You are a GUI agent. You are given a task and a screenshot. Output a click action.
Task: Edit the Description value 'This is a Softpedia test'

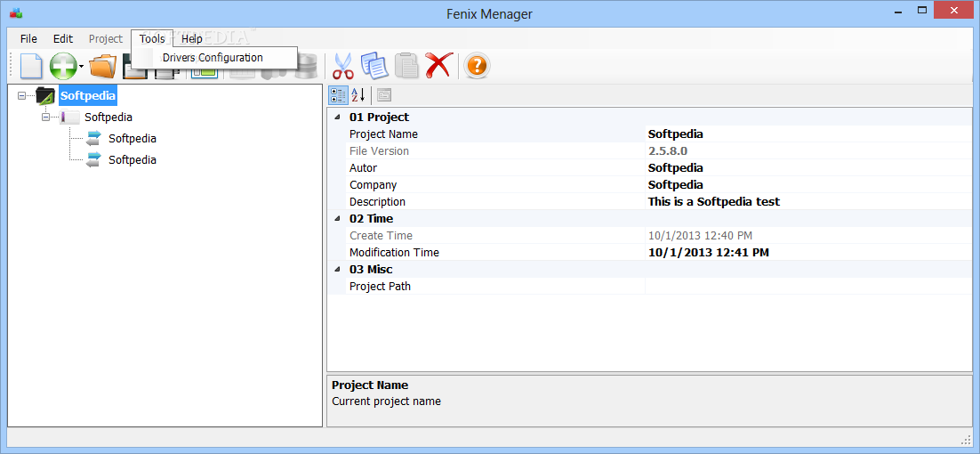(808, 201)
